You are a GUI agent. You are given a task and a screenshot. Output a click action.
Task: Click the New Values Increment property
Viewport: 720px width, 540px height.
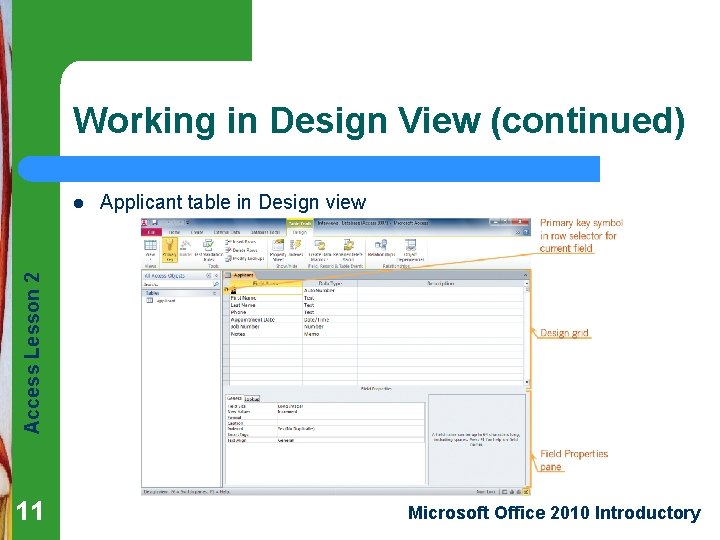pyautogui.click(x=351, y=412)
